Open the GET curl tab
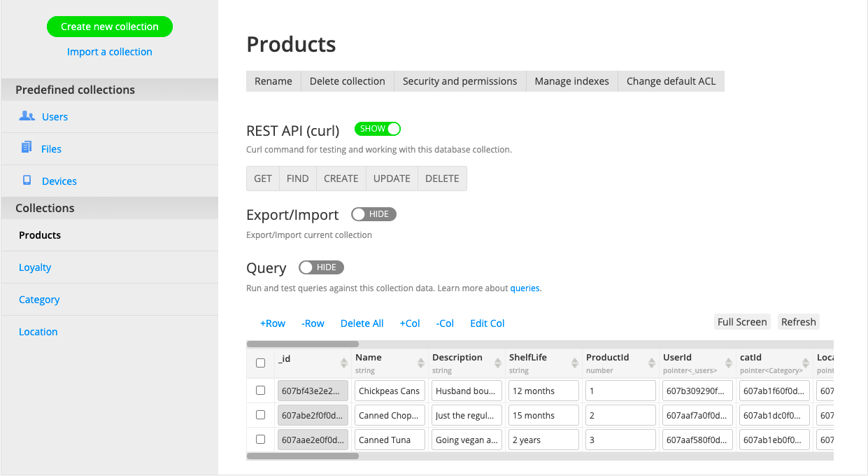The width and height of the screenshot is (868, 476). [x=263, y=178]
